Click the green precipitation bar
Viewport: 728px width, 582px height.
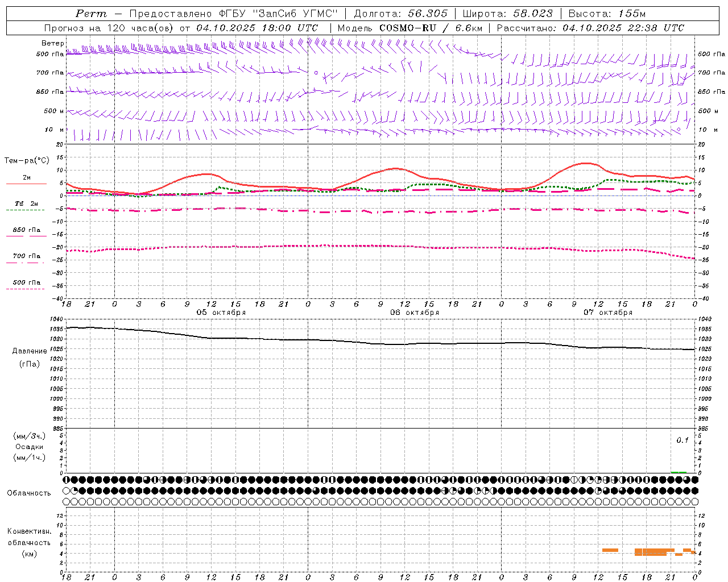(x=679, y=472)
